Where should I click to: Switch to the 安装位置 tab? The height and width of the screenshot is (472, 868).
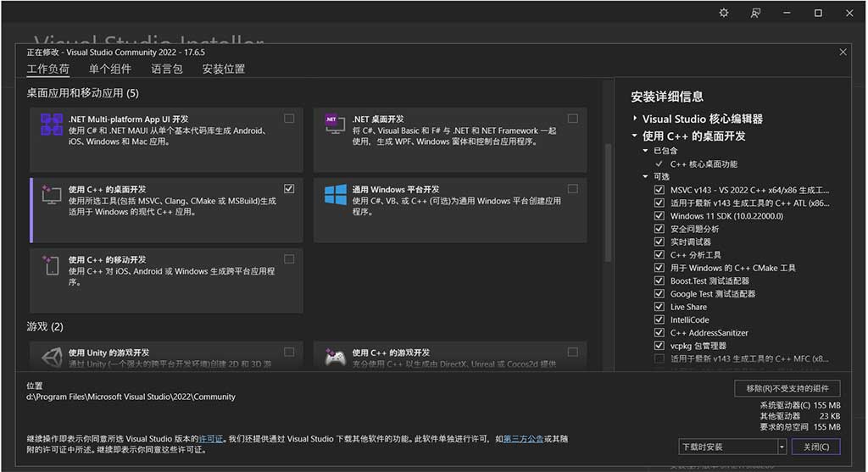click(224, 69)
